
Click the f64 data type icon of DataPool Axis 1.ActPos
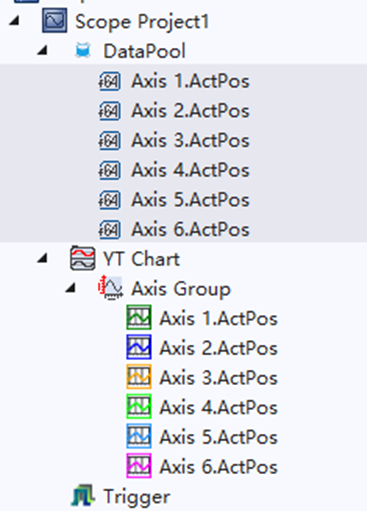(x=110, y=81)
